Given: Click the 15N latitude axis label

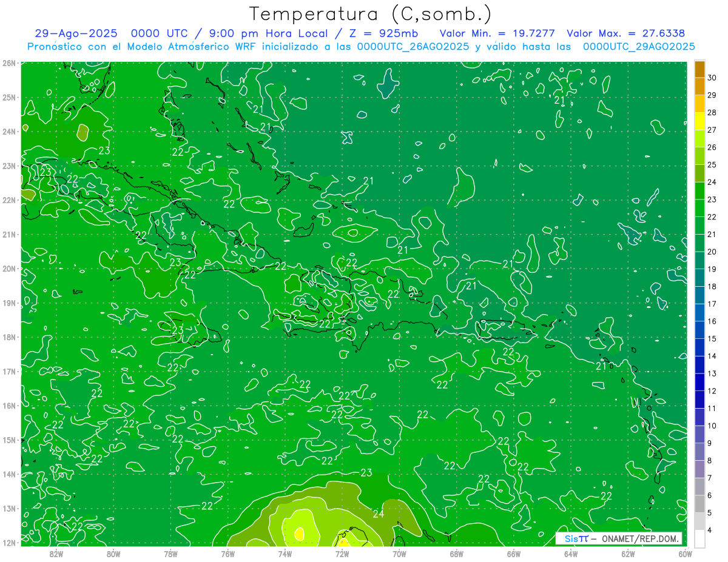Looking at the screenshot, I should 8,440.
